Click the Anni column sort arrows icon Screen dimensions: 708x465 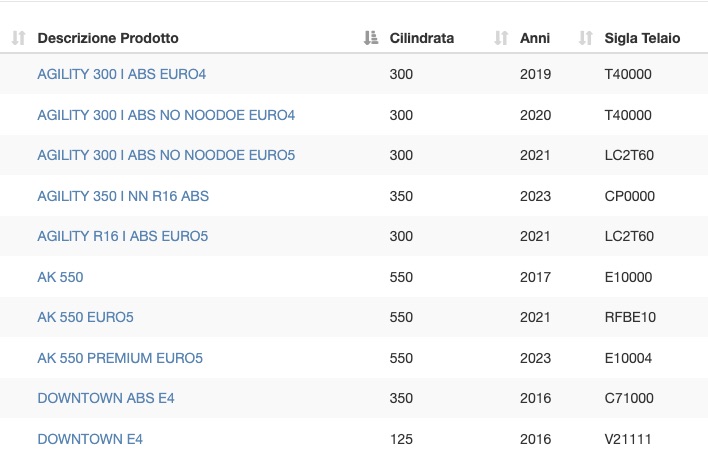coord(501,38)
